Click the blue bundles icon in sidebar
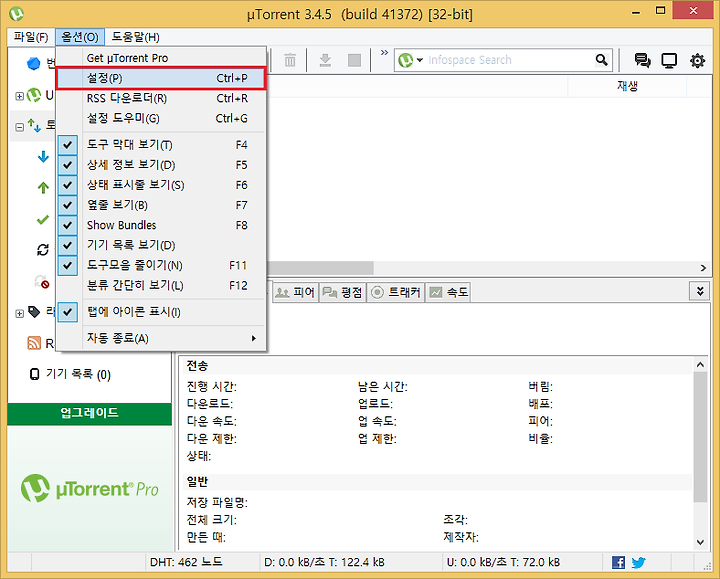The image size is (720, 579). pos(34,63)
